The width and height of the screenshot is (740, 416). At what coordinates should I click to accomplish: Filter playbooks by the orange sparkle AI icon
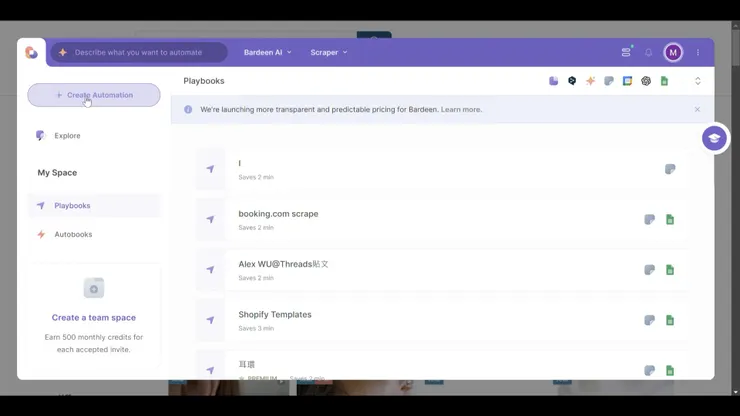coord(590,81)
